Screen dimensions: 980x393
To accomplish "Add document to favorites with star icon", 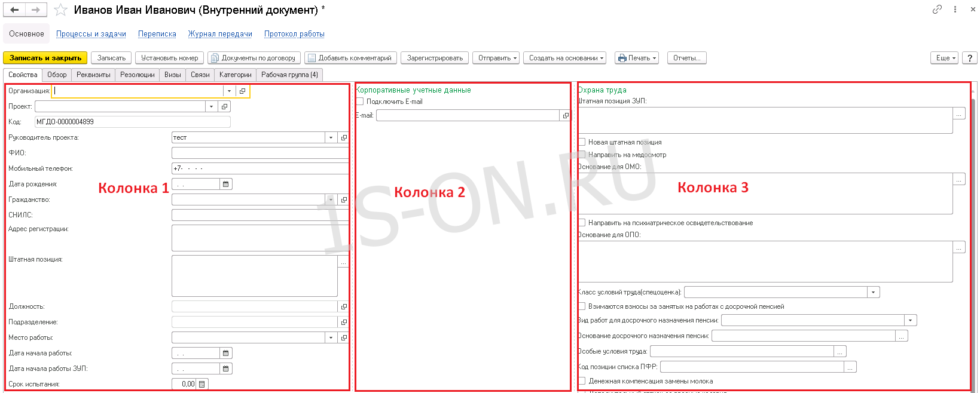I will (x=60, y=10).
